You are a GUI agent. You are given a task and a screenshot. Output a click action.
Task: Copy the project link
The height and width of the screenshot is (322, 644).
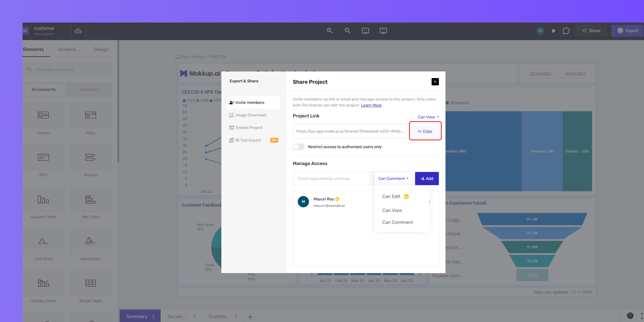coord(425,131)
